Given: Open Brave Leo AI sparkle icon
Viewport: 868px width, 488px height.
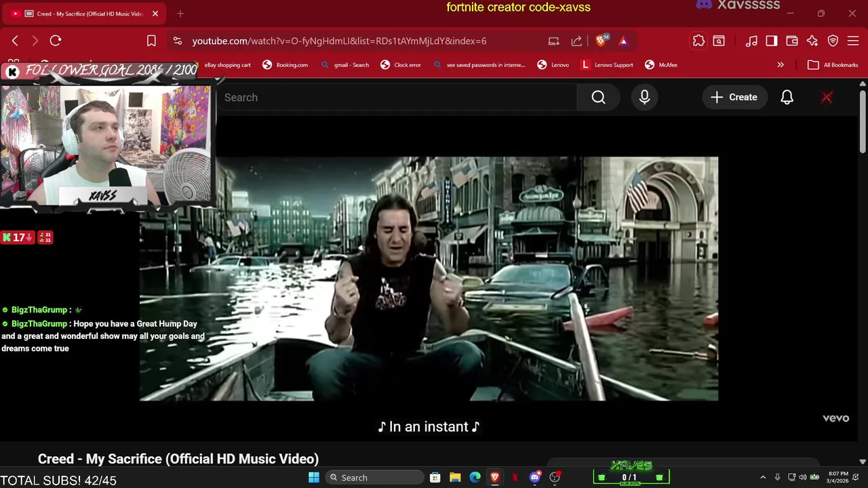Looking at the screenshot, I should [x=812, y=41].
